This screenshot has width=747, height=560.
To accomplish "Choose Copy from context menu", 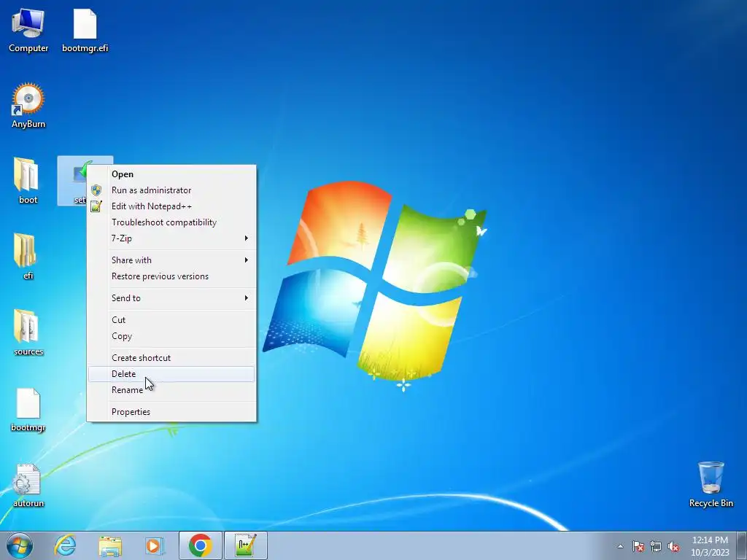I will tap(171, 336).
